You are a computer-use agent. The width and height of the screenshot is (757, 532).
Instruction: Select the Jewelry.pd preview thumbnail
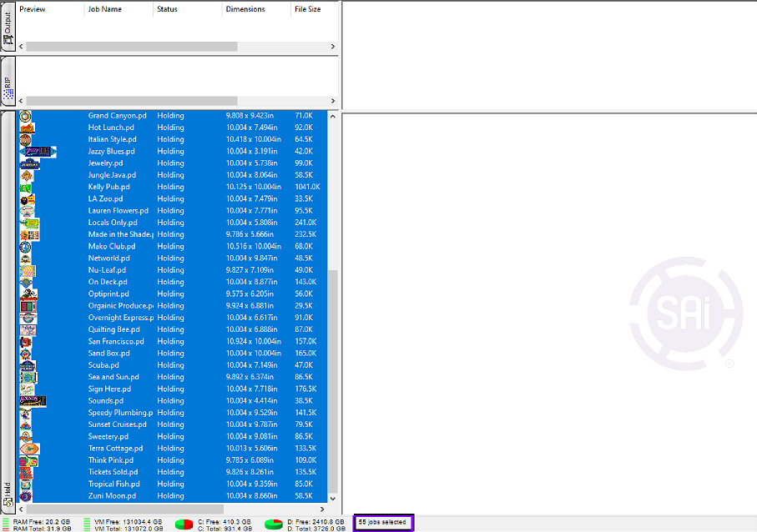29,163
